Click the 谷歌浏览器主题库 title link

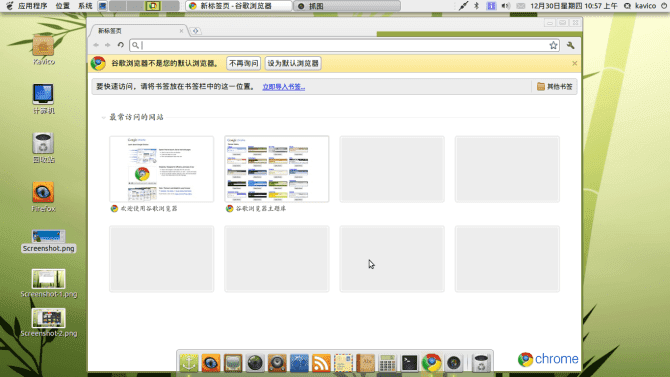click(x=261, y=209)
